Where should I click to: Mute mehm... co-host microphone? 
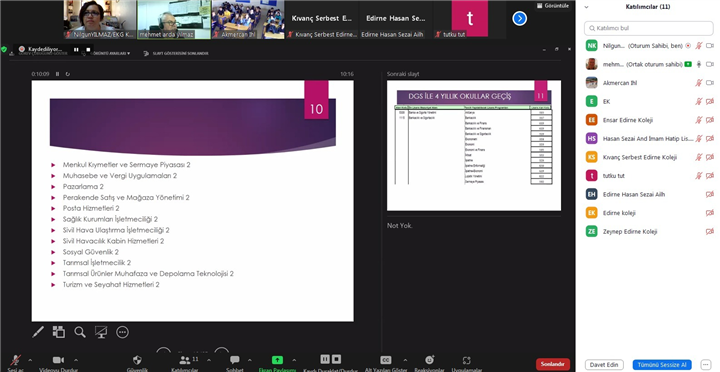[x=698, y=64]
